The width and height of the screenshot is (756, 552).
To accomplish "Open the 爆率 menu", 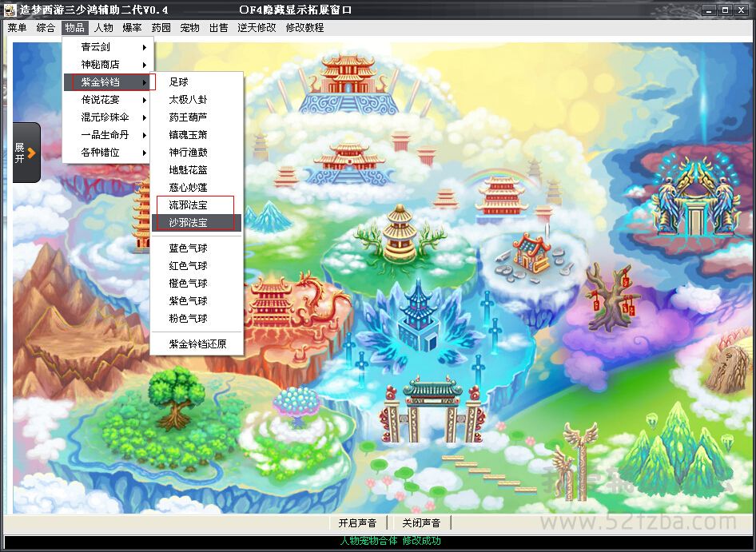I will click(x=132, y=28).
